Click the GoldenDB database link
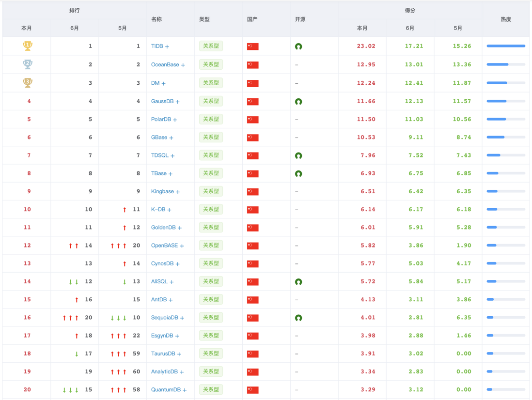 [166, 228]
